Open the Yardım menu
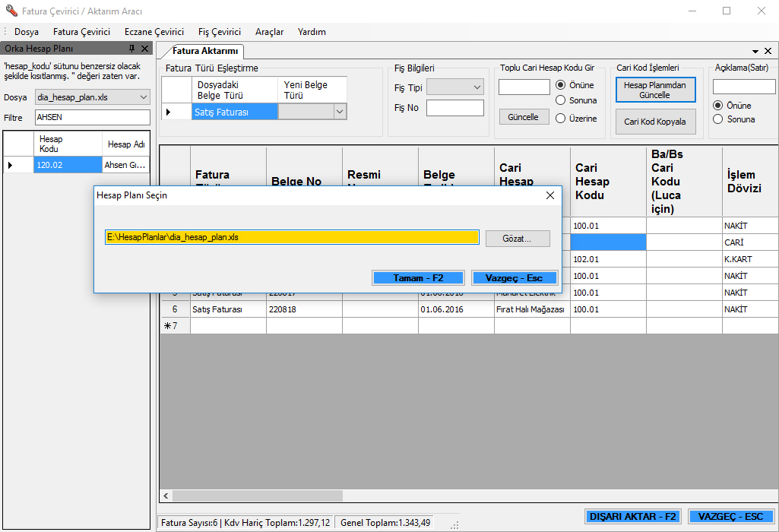The height and width of the screenshot is (532, 779). click(x=312, y=32)
